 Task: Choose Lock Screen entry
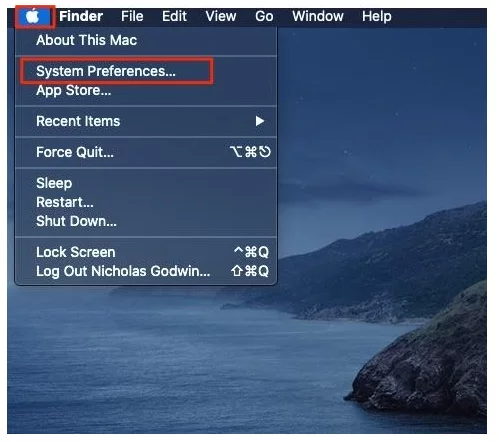146,252
